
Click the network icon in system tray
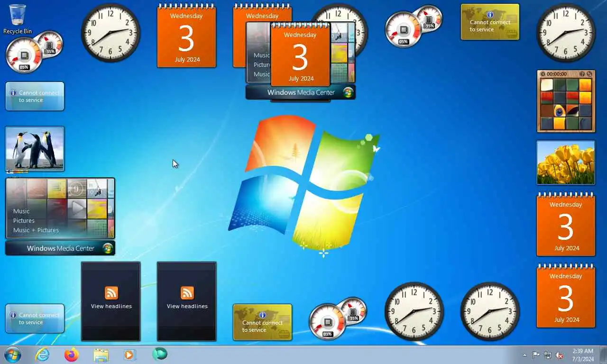coord(548,355)
